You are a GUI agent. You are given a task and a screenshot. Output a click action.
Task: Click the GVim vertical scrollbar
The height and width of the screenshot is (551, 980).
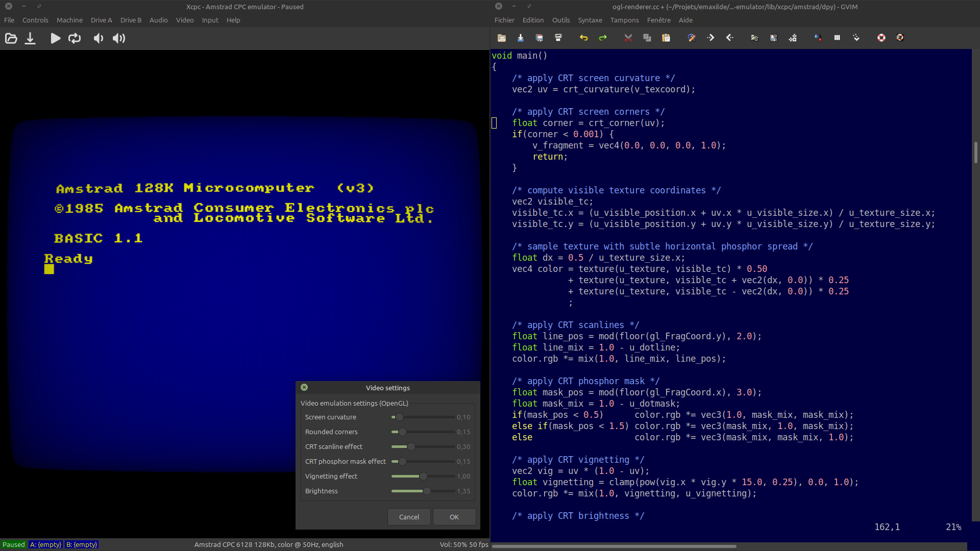tap(975, 153)
